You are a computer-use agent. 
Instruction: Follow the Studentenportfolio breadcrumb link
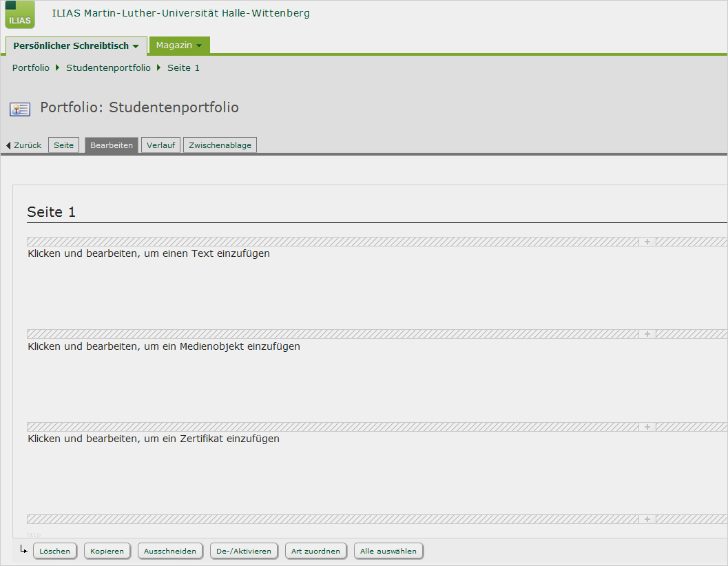(x=108, y=67)
